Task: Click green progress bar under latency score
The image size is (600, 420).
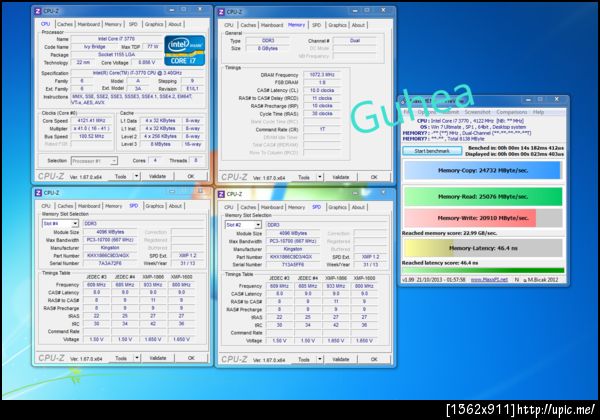Action: [x=483, y=270]
